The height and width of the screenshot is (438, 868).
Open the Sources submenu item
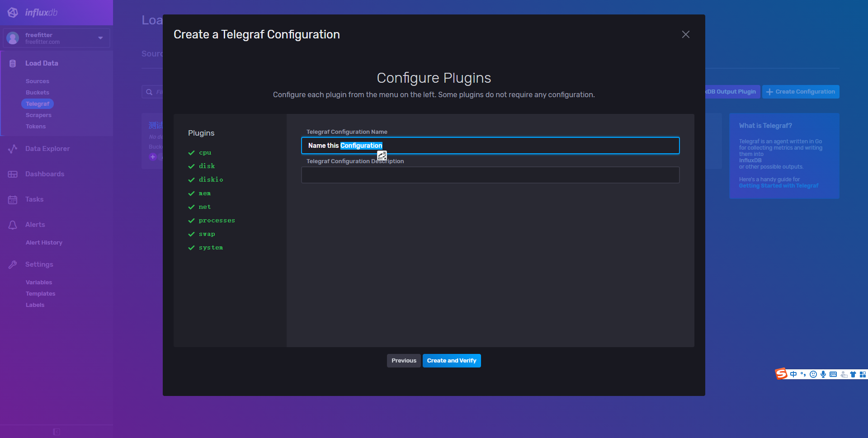[38, 81]
